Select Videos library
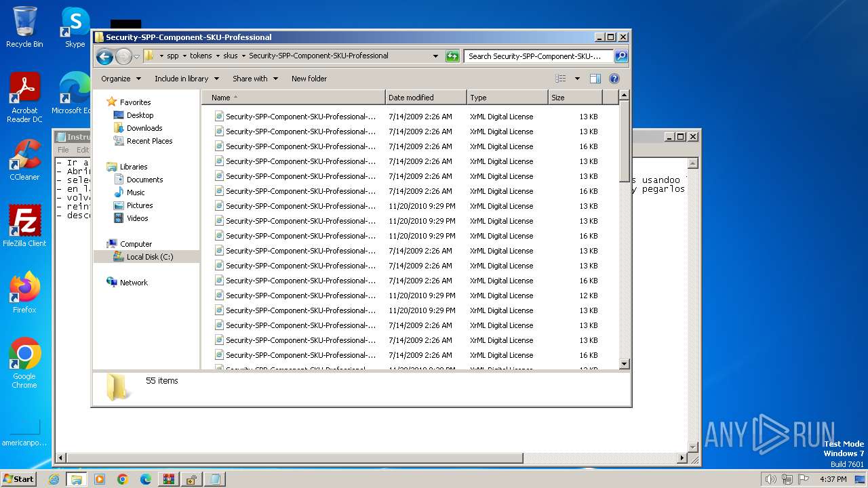Image resolution: width=868 pixels, height=488 pixels. 137,218
